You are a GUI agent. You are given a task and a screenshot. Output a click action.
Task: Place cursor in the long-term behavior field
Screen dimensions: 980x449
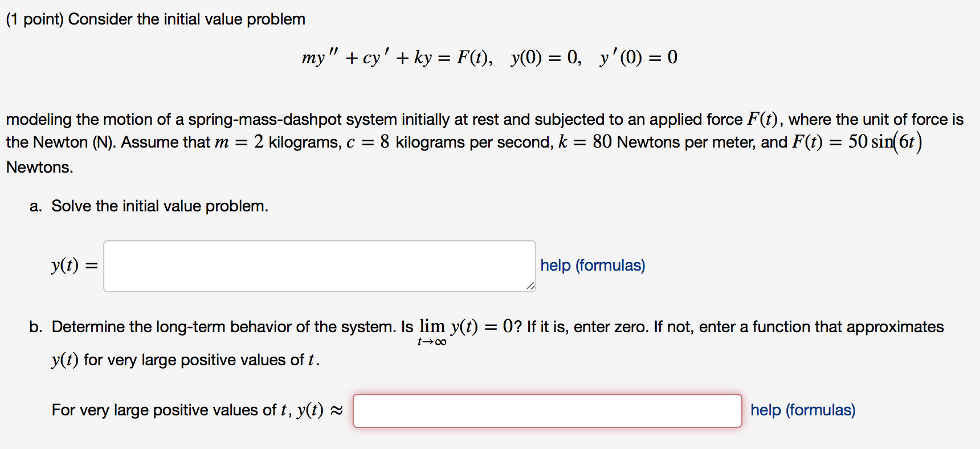click(x=546, y=410)
